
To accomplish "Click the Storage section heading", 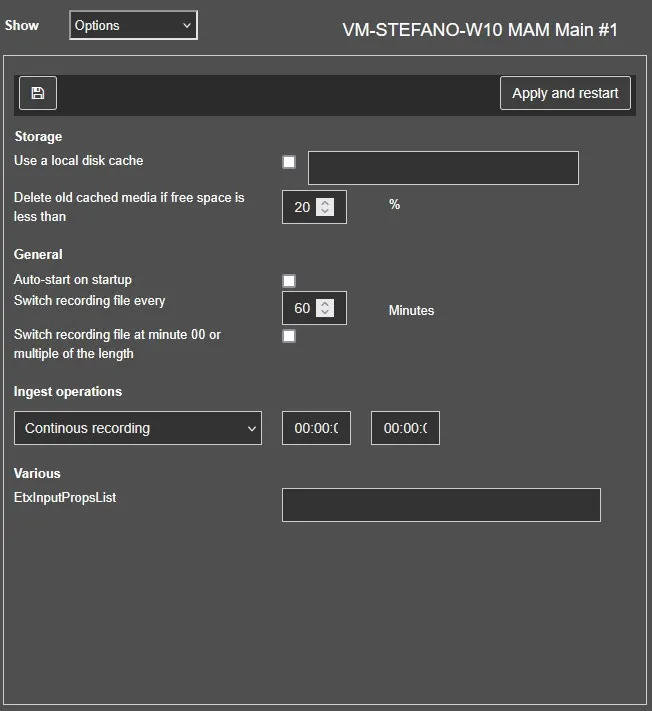I will [x=38, y=137].
